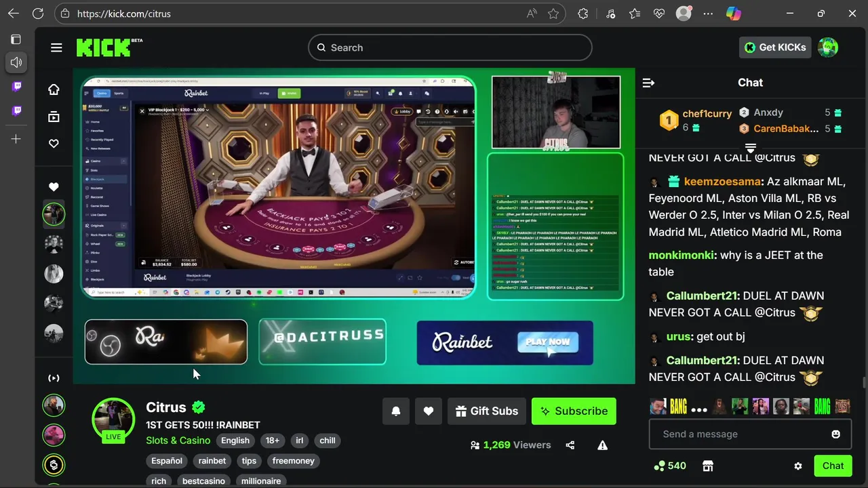
Task: Collapse the chat panel
Action: 648,83
